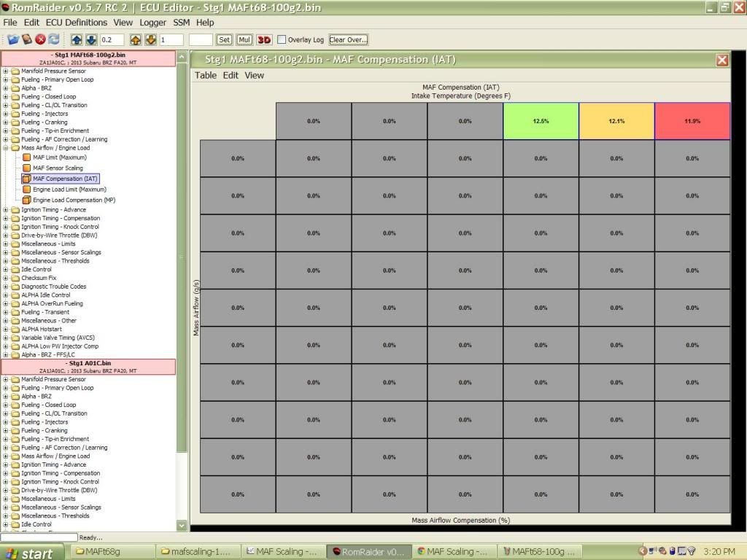Open the MAF Sensor Scaling table

click(x=58, y=168)
